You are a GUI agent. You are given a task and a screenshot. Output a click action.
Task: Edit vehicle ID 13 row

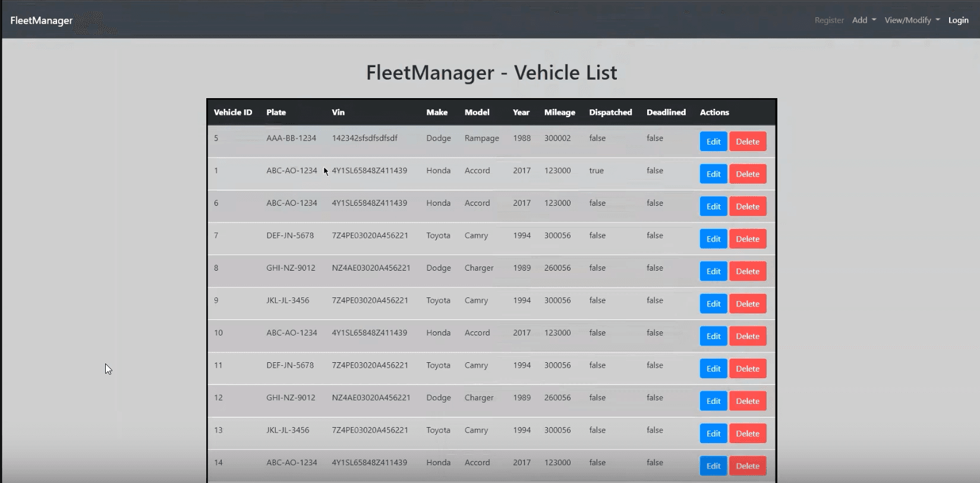(x=714, y=434)
